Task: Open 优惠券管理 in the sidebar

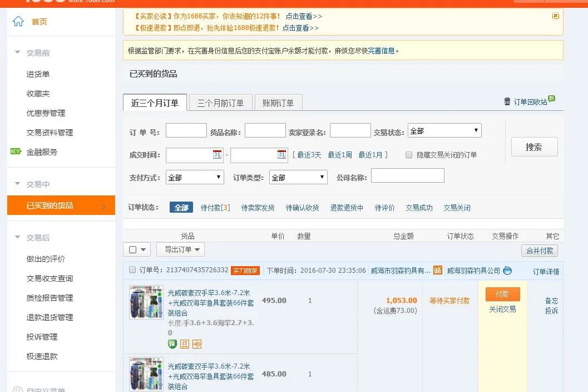Action: [46, 113]
